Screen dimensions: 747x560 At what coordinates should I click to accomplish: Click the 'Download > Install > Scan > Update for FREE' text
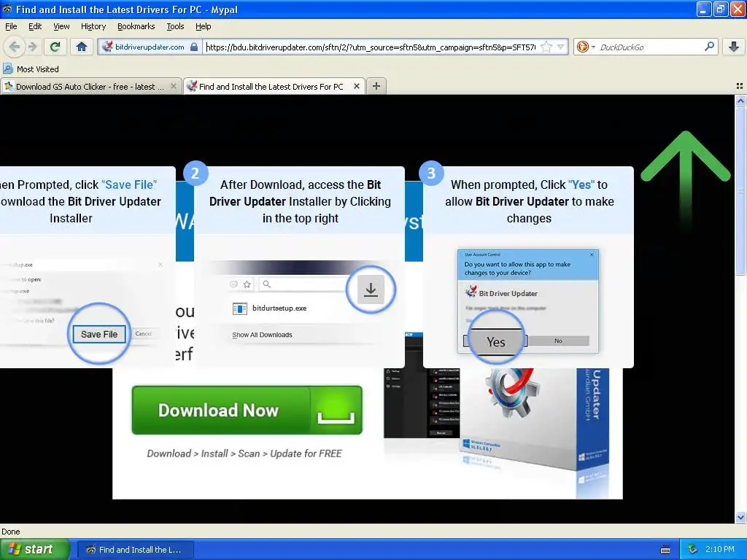click(244, 454)
